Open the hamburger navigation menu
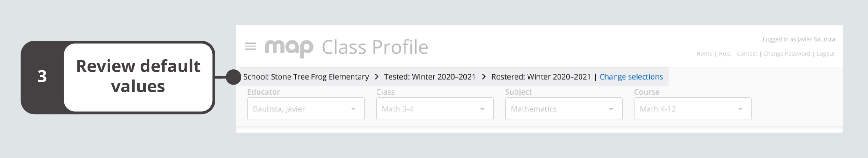 [x=250, y=46]
